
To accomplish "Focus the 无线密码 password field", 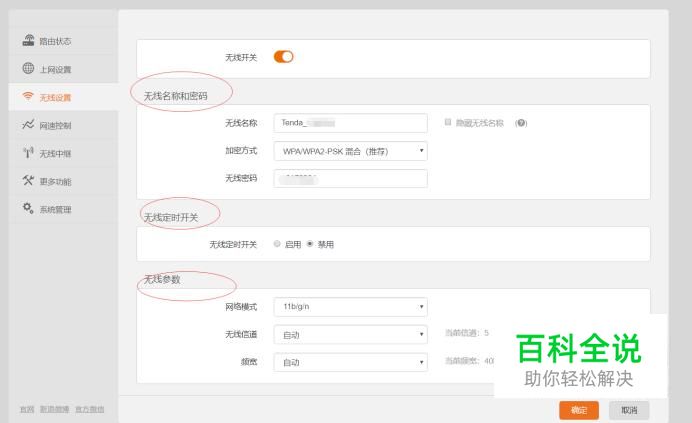I will [x=350, y=178].
